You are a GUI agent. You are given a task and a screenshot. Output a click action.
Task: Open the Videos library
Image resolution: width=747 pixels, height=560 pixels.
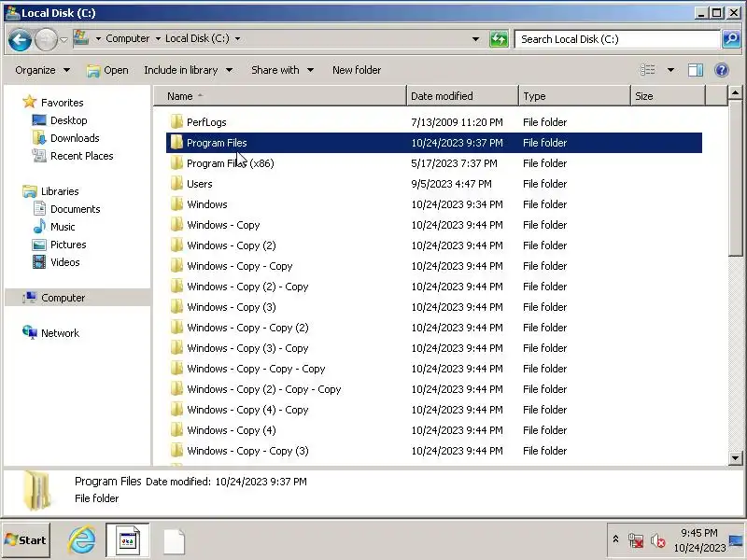click(x=64, y=262)
